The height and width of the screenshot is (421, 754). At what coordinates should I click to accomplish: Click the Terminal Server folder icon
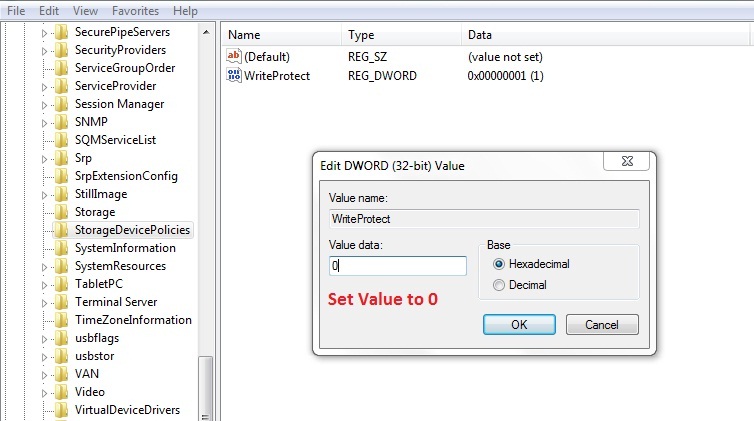62,302
